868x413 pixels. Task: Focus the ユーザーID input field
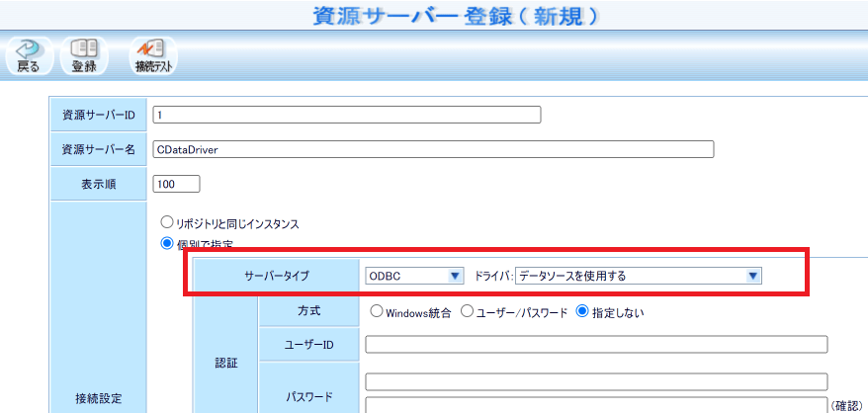tap(596, 344)
